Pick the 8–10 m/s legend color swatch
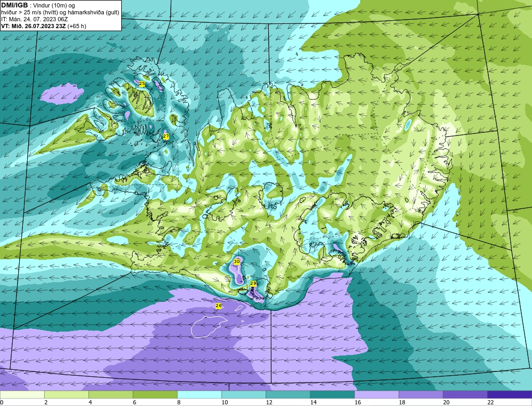This screenshot has width=532, height=406. click(199, 395)
